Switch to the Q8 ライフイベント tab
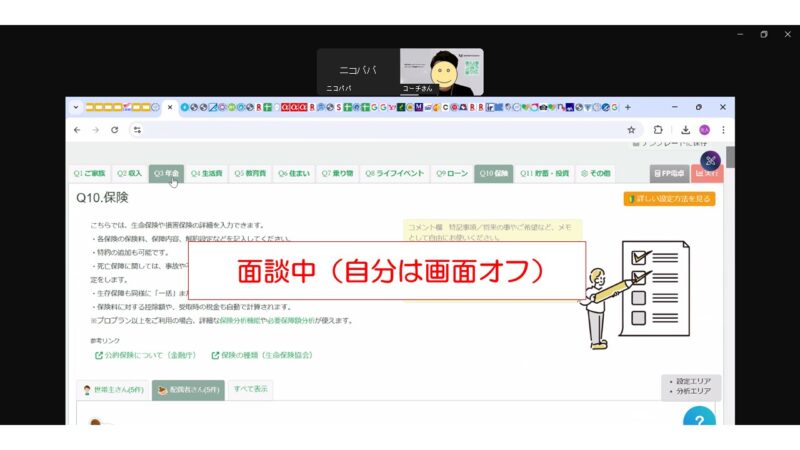The image size is (800, 450). [394, 173]
